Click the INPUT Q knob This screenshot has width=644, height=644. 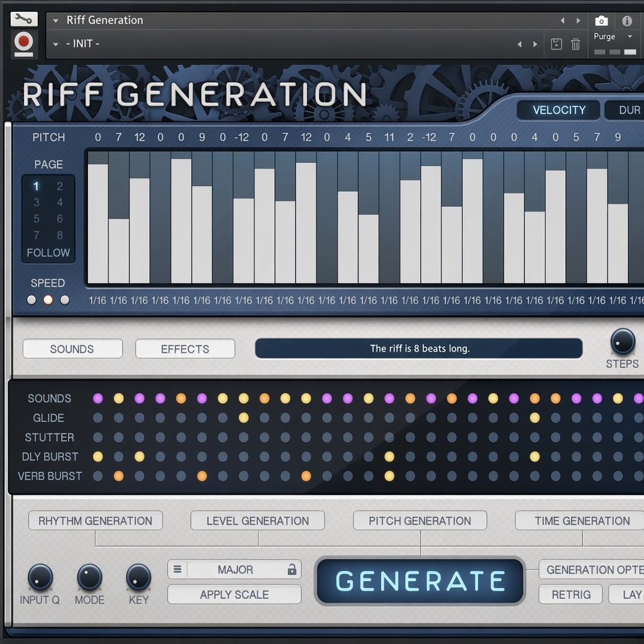(x=40, y=577)
